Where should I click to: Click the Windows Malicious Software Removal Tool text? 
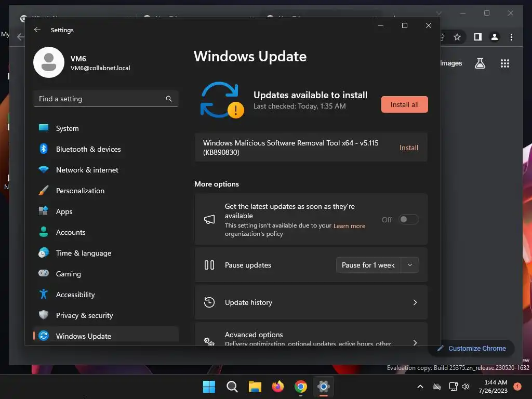click(x=290, y=148)
